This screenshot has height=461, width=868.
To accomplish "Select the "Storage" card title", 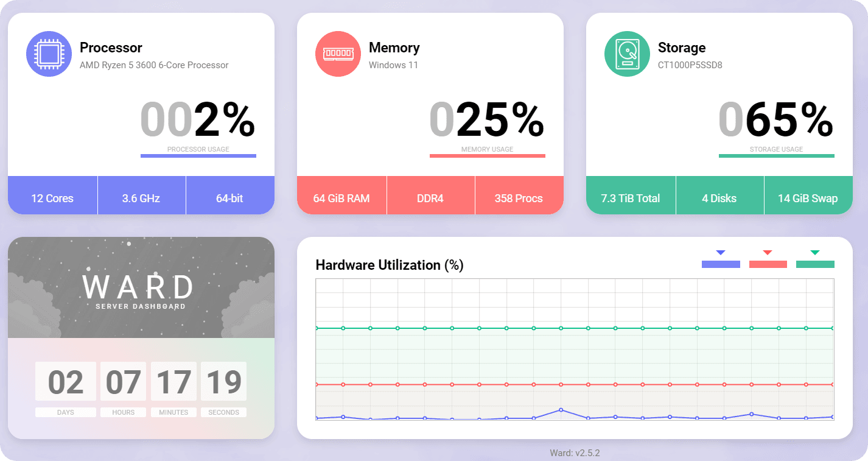I will click(682, 48).
